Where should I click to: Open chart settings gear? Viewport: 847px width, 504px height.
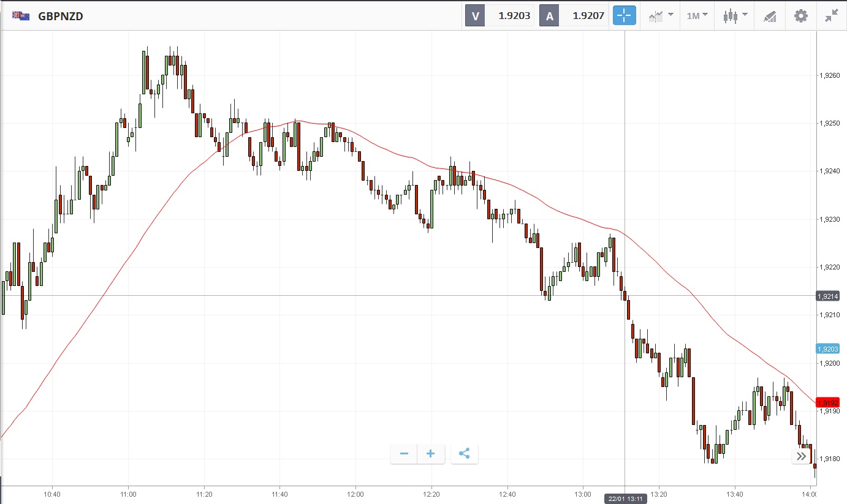800,16
